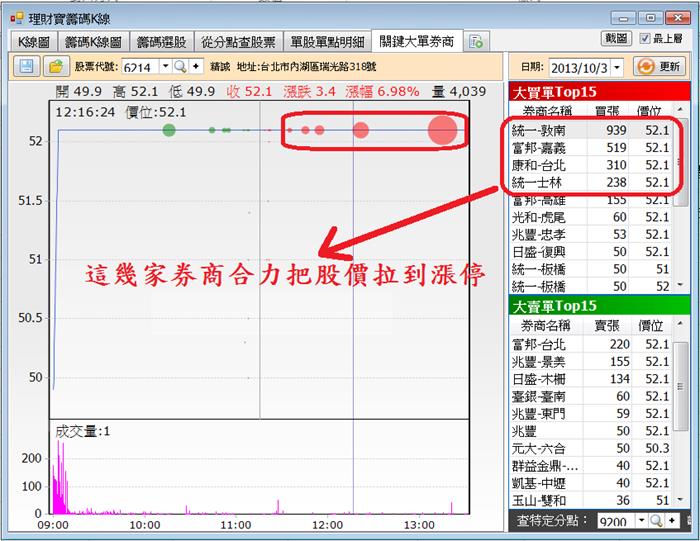This screenshot has width=700, height=541.
Task: Select the 兆豐-忠孝 buy row
Action: click(591, 235)
